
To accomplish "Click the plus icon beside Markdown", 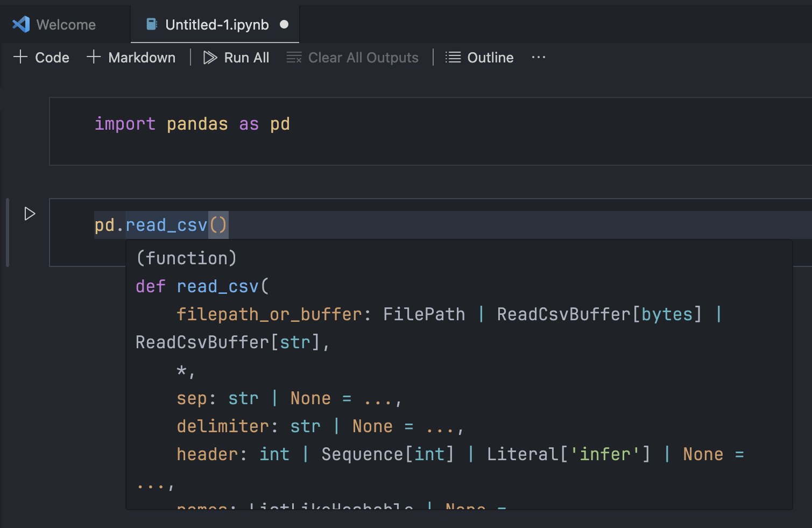I will pos(94,57).
